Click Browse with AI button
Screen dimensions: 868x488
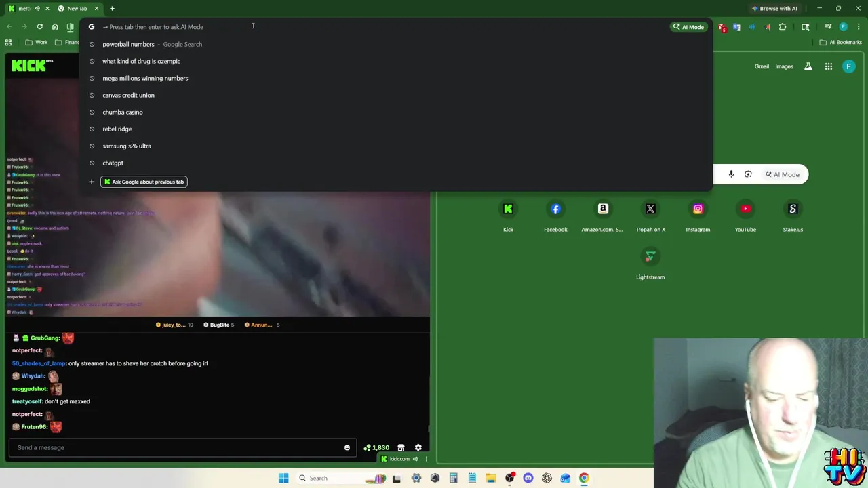click(774, 8)
